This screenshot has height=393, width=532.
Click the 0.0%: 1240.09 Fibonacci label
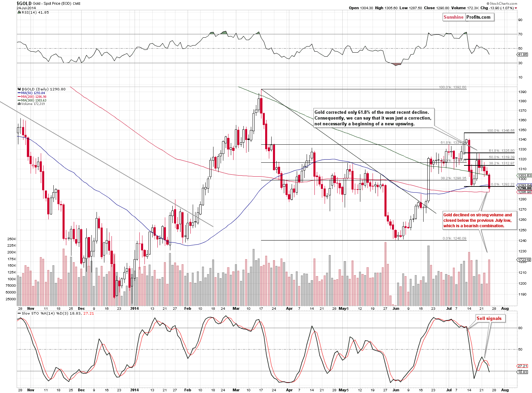click(454, 238)
